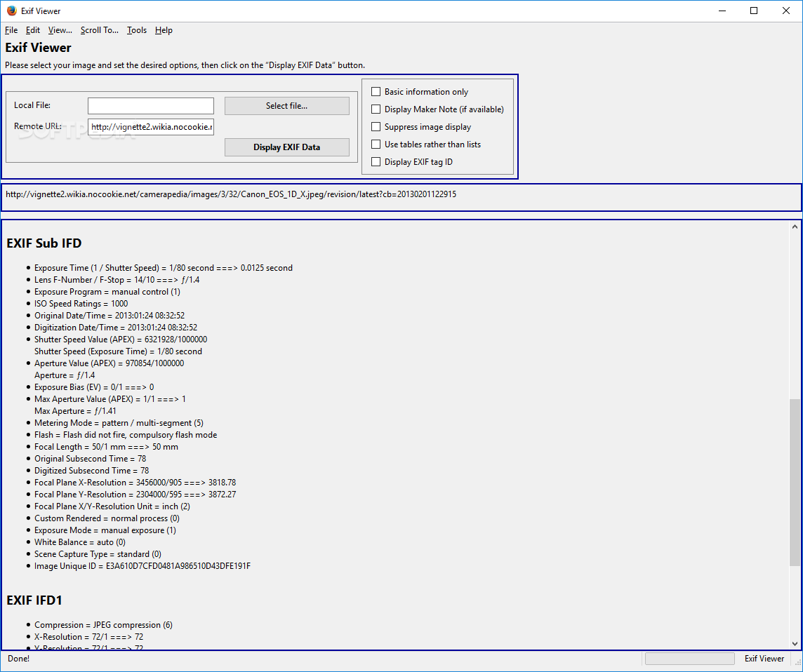The height and width of the screenshot is (672, 803).
Task: Click the Select file... button
Action: (287, 106)
